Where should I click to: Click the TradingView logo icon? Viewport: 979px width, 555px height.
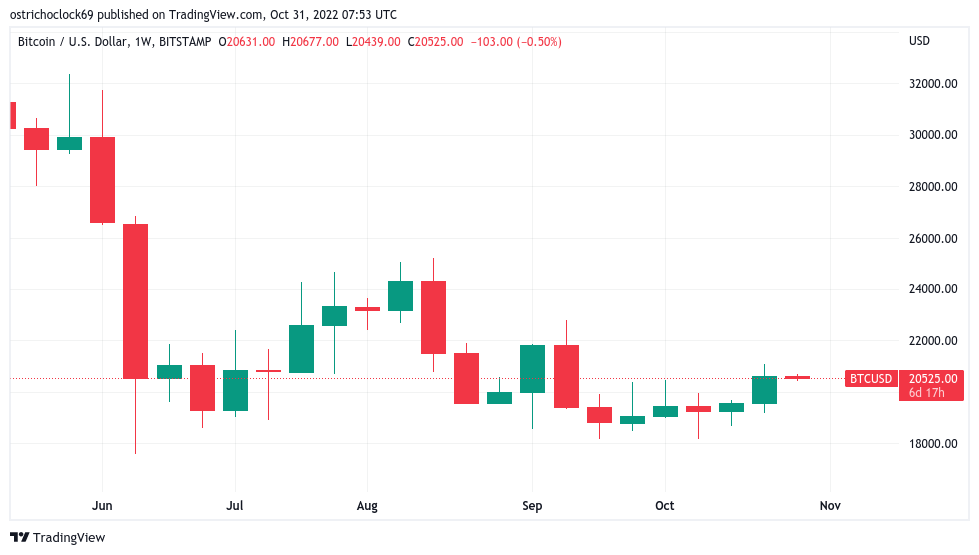(x=19, y=538)
